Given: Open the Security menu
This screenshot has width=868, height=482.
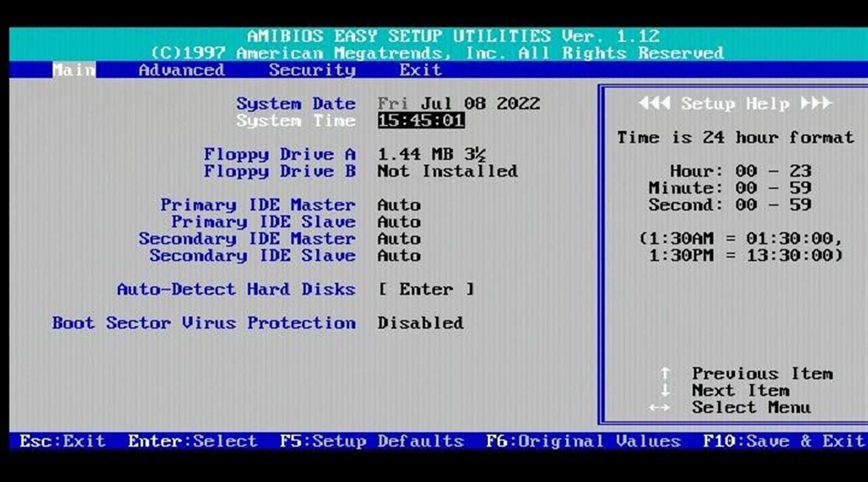Looking at the screenshot, I should coord(312,70).
